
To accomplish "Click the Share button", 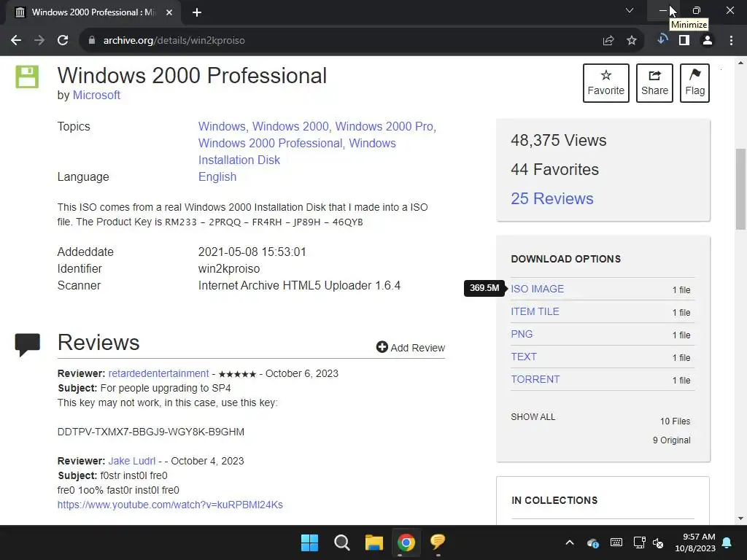I will 654,83.
